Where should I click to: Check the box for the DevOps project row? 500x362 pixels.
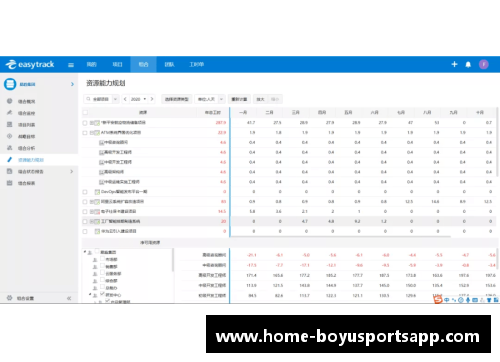click(x=85, y=192)
